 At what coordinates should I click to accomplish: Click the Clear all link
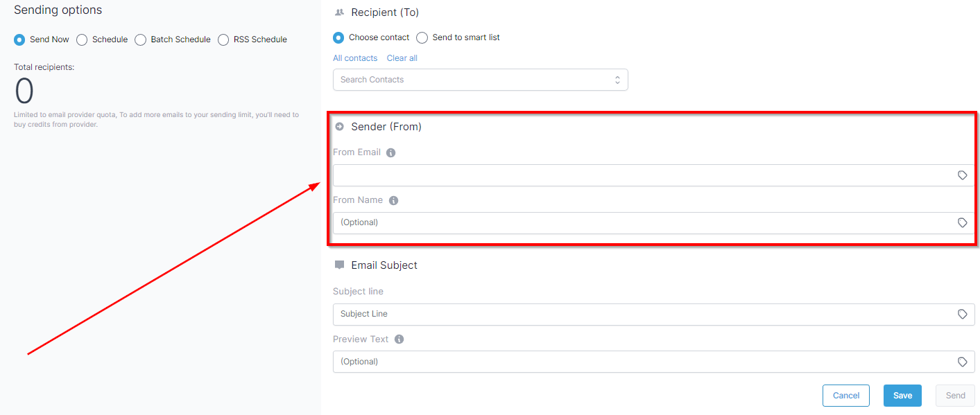coord(402,58)
